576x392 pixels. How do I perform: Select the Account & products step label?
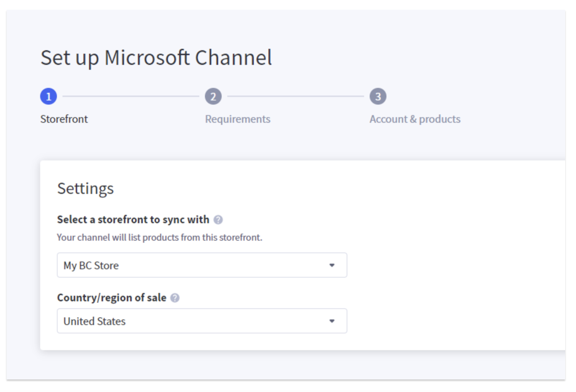(415, 119)
